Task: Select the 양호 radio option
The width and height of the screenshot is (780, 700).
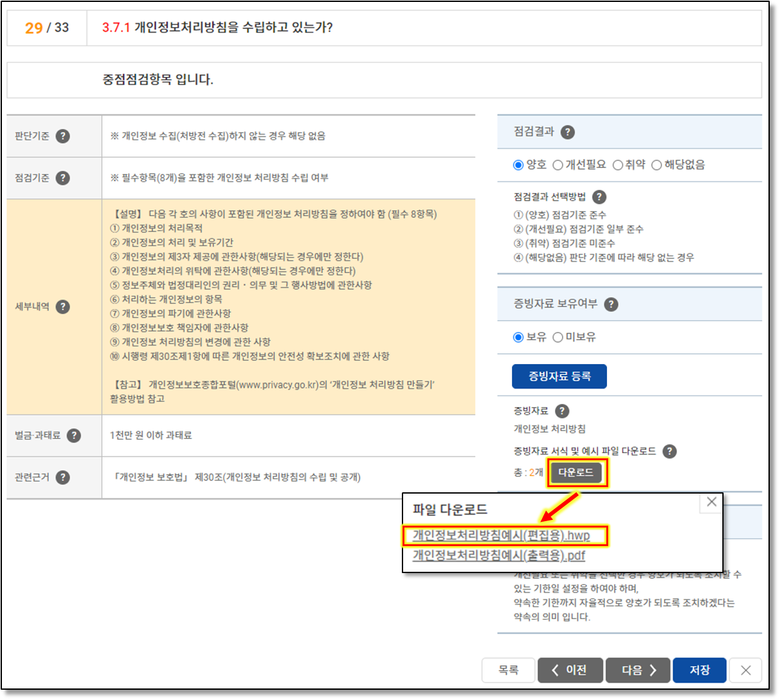Action: (519, 165)
